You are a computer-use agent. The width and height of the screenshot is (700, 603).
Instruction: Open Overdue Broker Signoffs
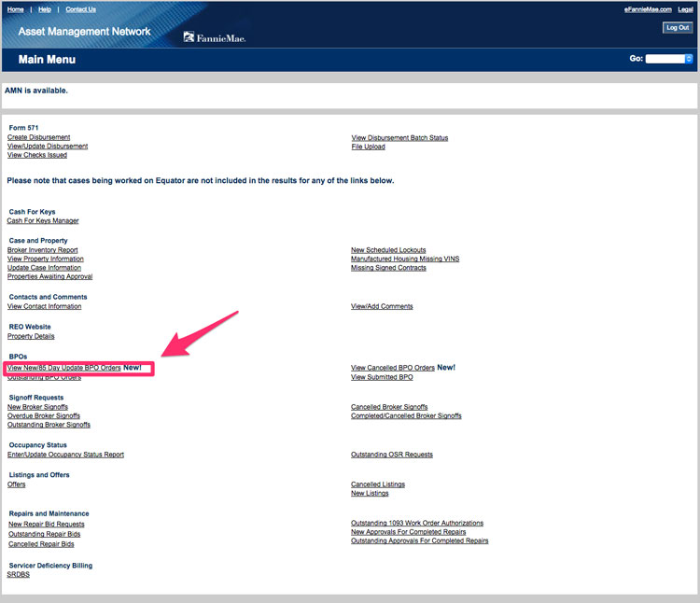[44, 416]
